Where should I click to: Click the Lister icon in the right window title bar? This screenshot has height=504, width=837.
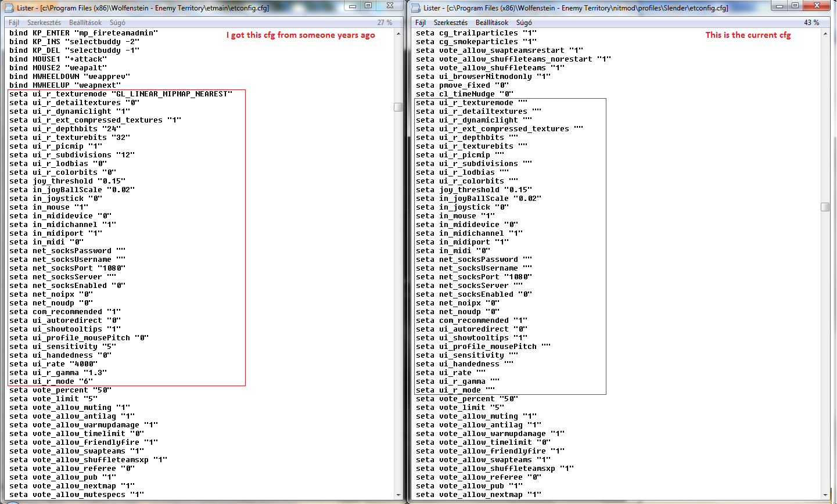(416, 8)
